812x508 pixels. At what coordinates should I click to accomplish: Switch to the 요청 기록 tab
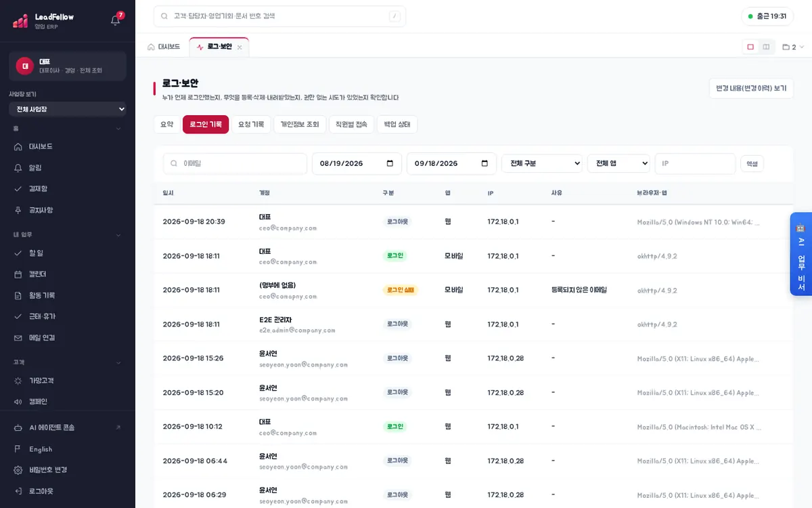251,125
